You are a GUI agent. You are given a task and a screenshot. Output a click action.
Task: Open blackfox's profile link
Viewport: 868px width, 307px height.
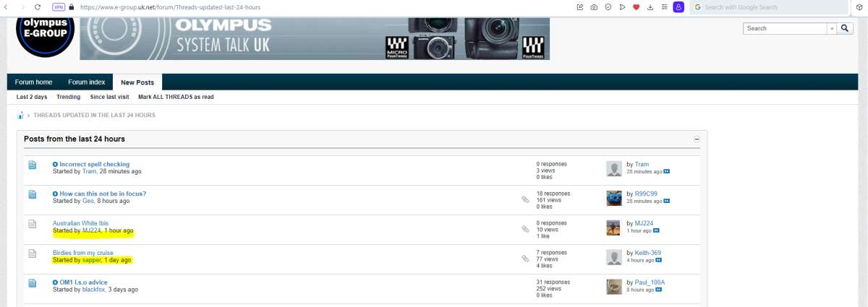click(94, 290)
